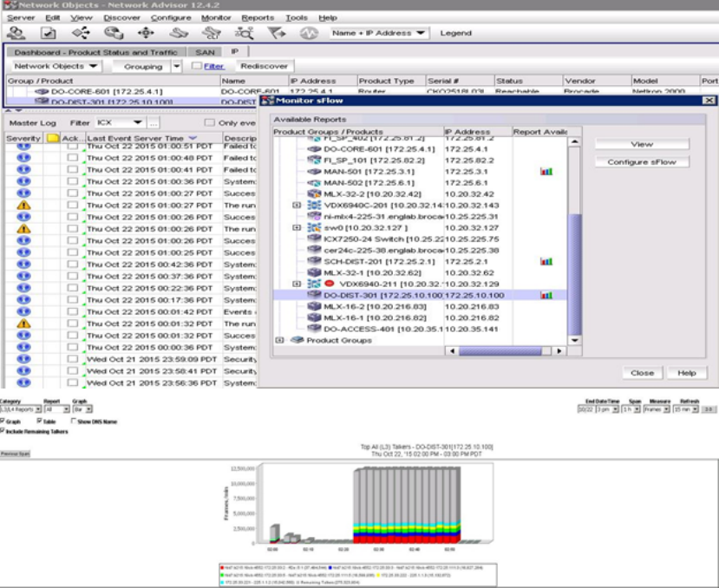Screen dimensions: 719x588
Task: Toggle the Filter checkbox in IP tab
Action: coord(197,66)
